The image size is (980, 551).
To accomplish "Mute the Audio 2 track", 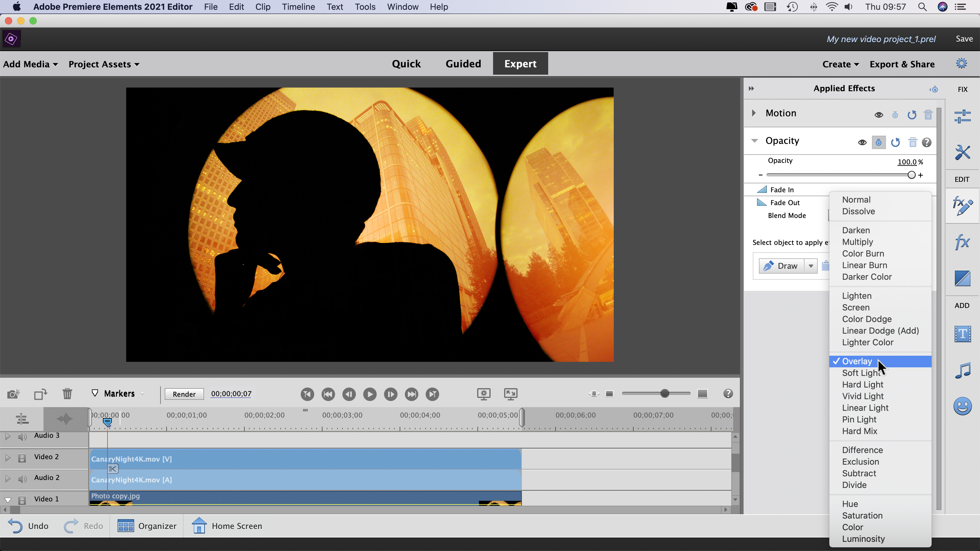I will pyautogui.click(x=22, y=479).
